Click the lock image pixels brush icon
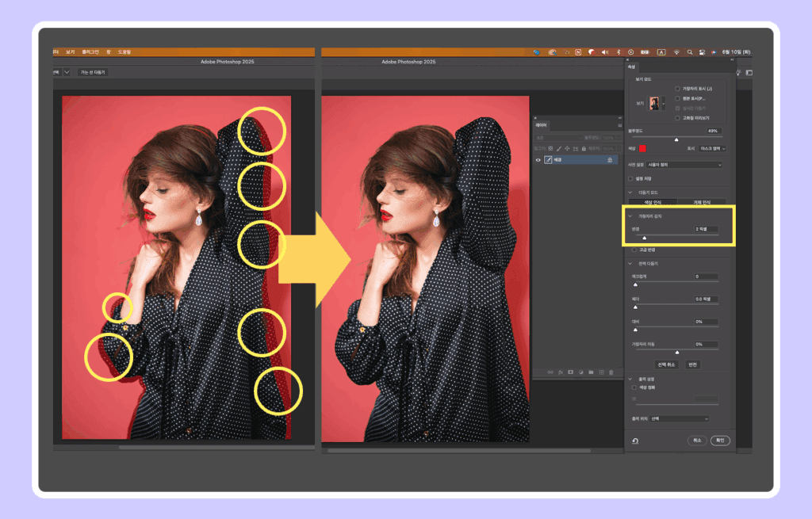The height and width of the screenshot is (519, 812). 559,148
